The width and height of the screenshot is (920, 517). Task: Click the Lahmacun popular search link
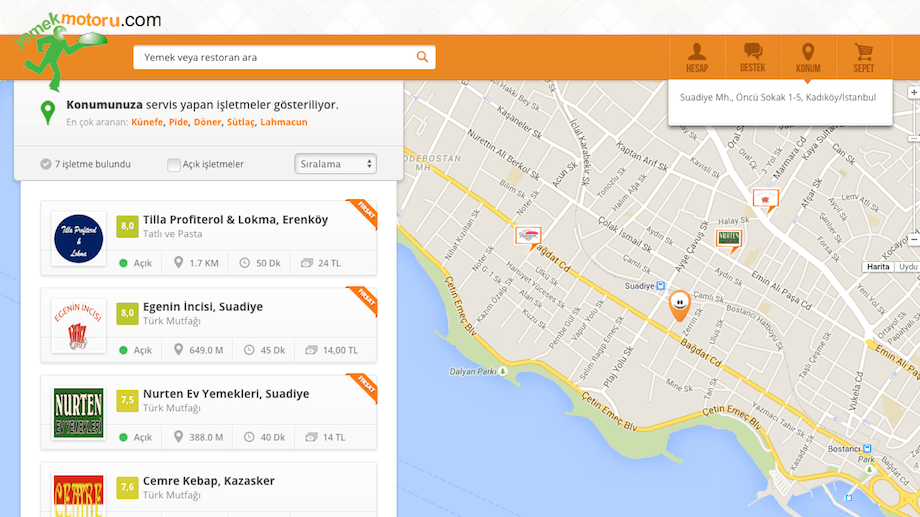284,122
